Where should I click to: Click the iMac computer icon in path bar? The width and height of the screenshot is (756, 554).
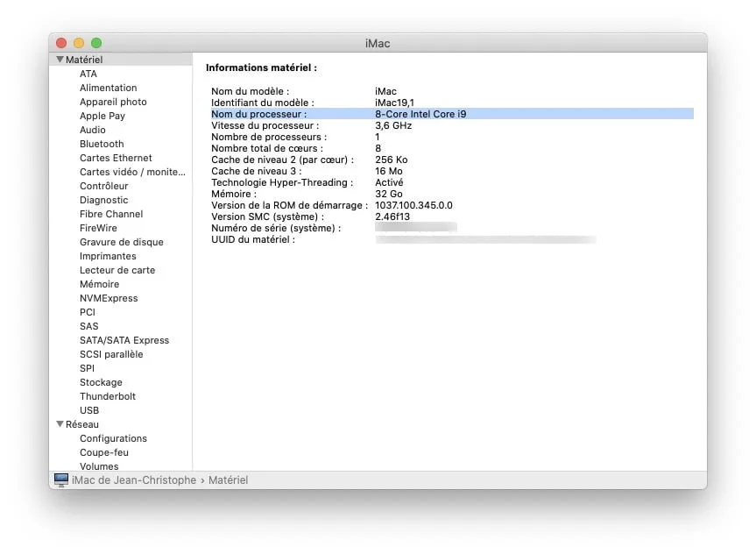[x=61, y=480]
